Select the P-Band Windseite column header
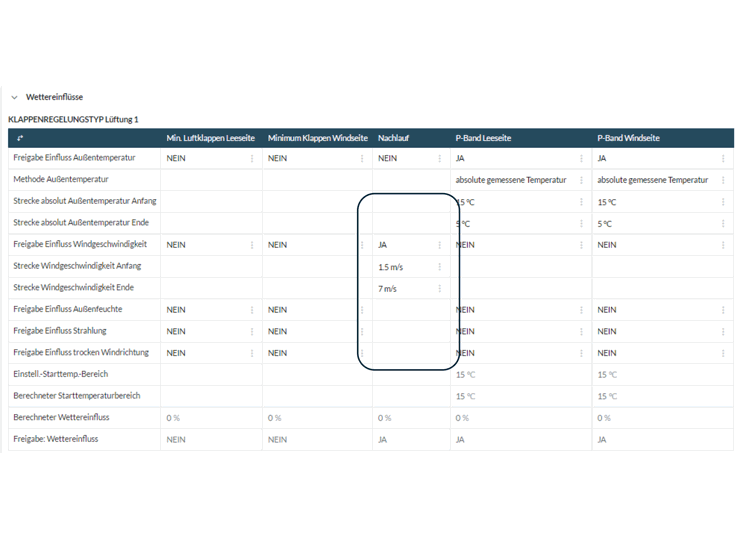The height and width of the screenshot is (539, 738). [628, 138]
